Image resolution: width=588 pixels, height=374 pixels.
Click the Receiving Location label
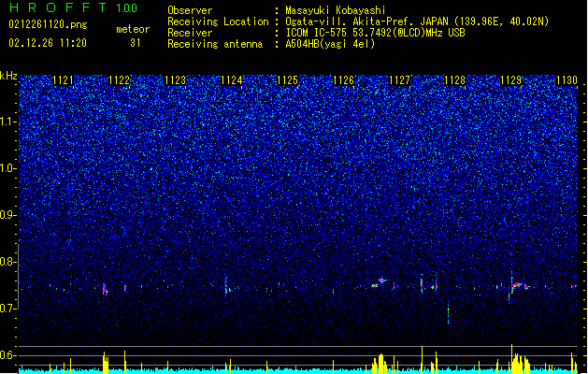pyautogui.click(x=218, y=22)
